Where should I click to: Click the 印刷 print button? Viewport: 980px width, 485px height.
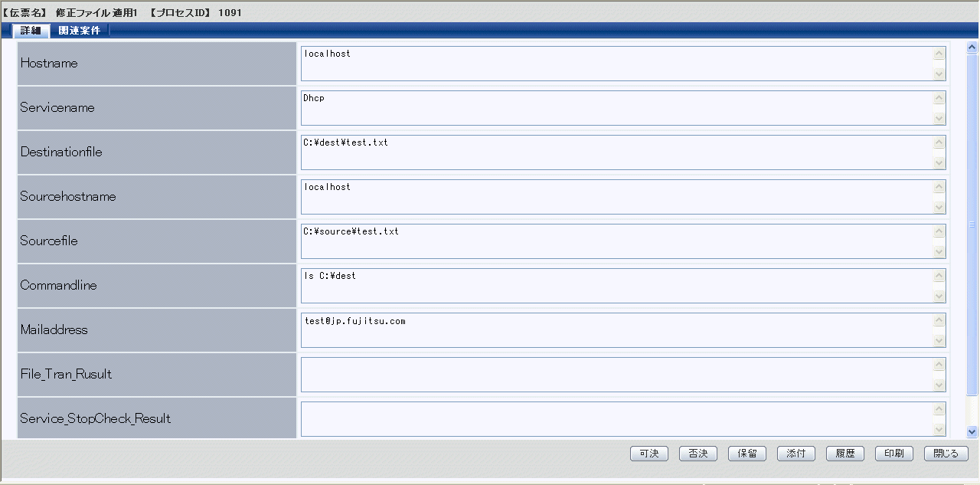[894, 454]
